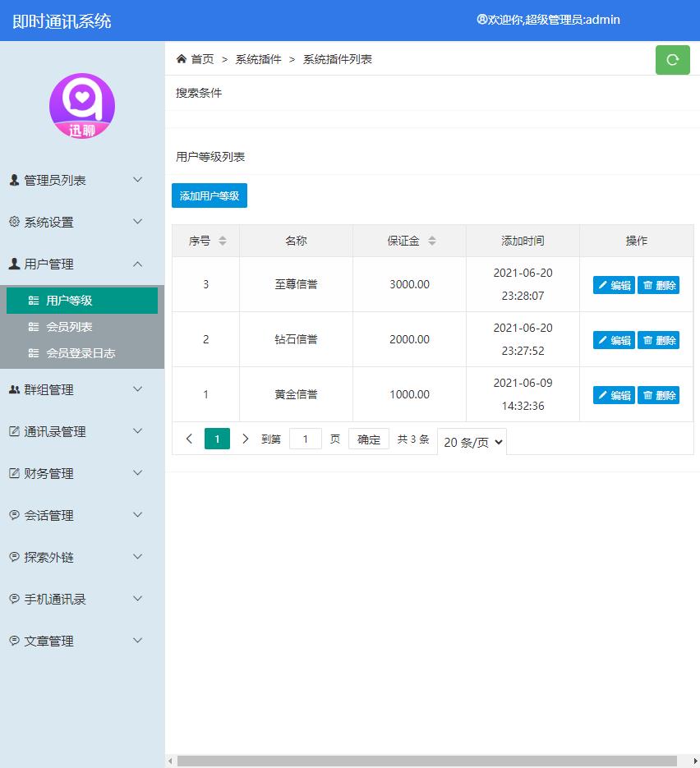Click current page number 1 button
Viewport: 700px width, 768px height.
(217, 439)
